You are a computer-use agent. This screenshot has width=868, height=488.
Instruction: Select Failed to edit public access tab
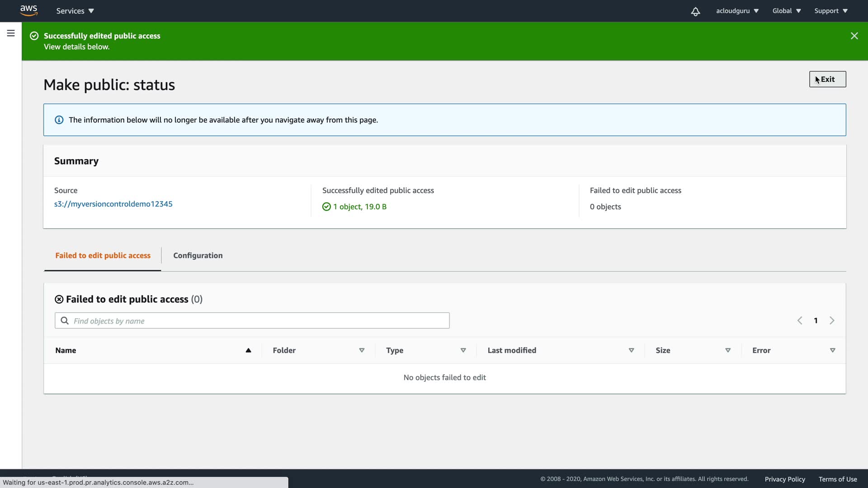103,255
